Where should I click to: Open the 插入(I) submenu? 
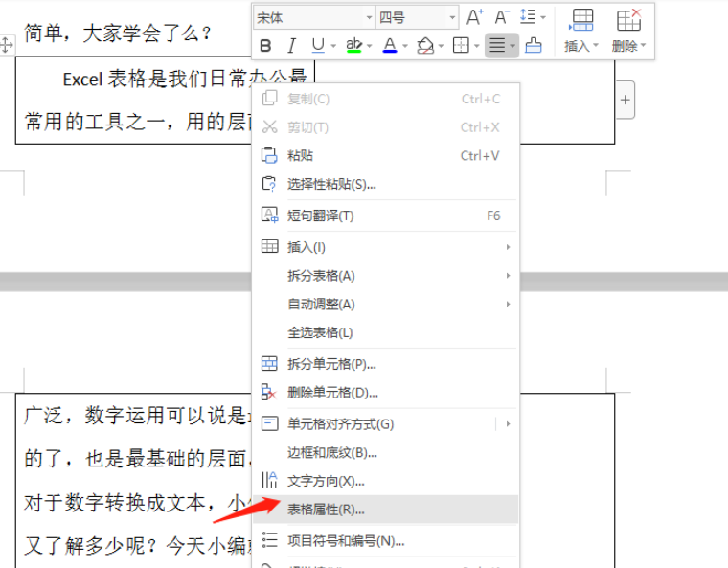point(385,247)
